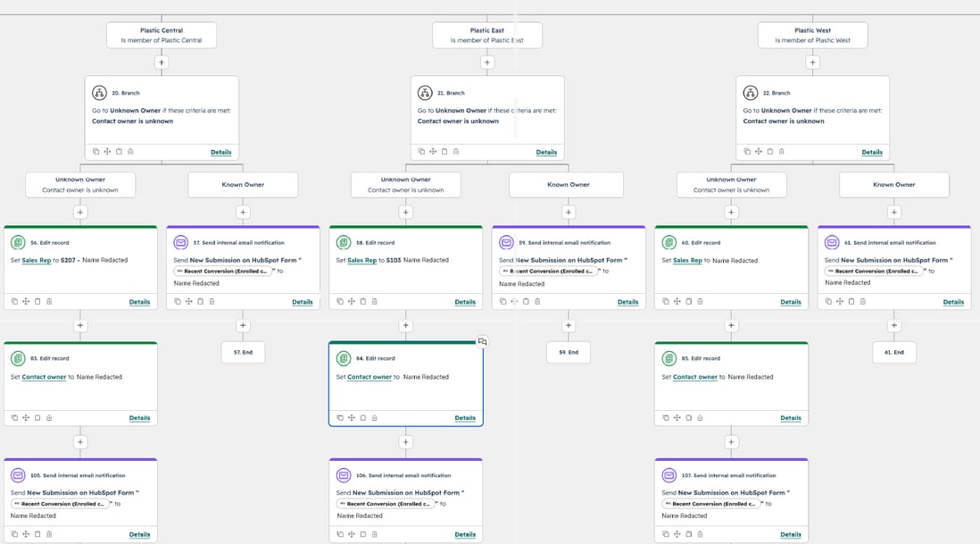Viewport: 980px width, 544px height.
Task: Click the trash icon on branch 21
Action: click(456, 151)
